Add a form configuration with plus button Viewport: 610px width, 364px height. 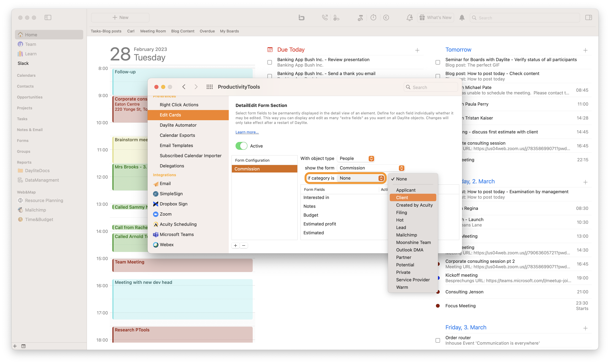click(x=236, y=245)
